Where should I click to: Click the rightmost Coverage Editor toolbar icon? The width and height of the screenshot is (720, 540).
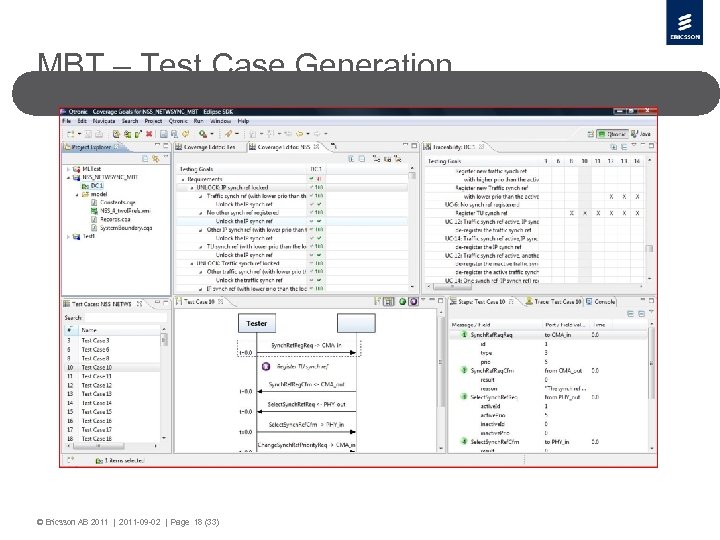click(398, 159)
